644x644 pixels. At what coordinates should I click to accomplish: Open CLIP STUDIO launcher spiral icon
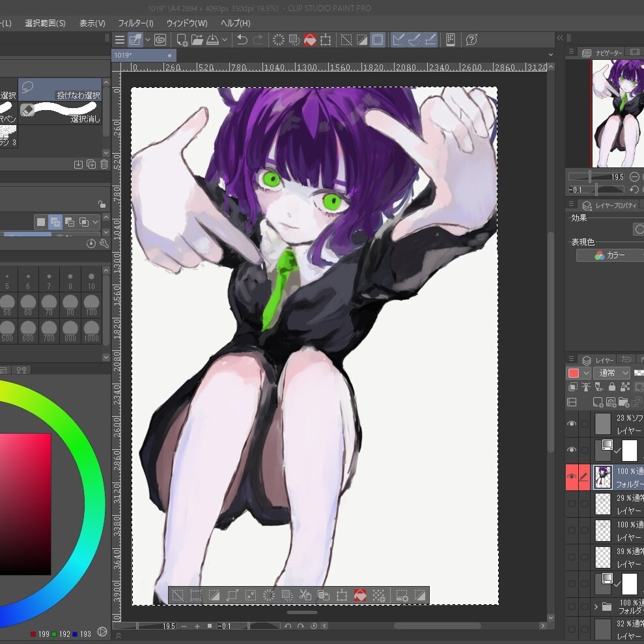[x=160, y=40]
